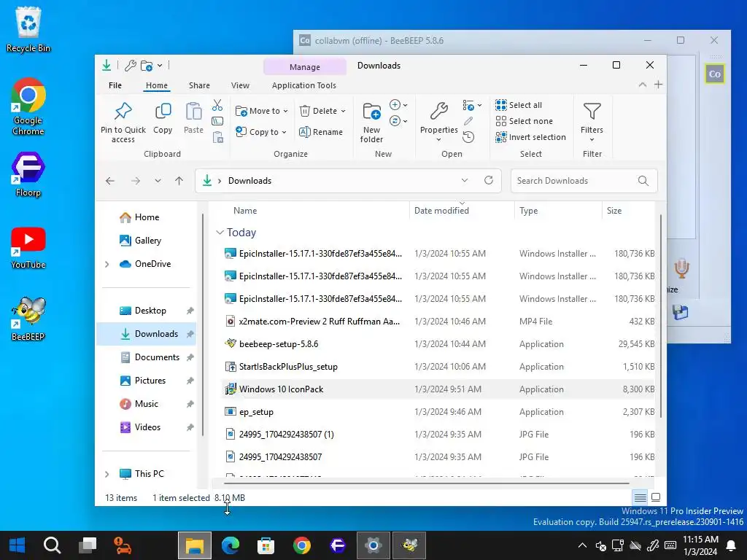The image size is (747, 560).
Task: Click Properties wrench in quick access toolbar
Action: tap(130, 65)
